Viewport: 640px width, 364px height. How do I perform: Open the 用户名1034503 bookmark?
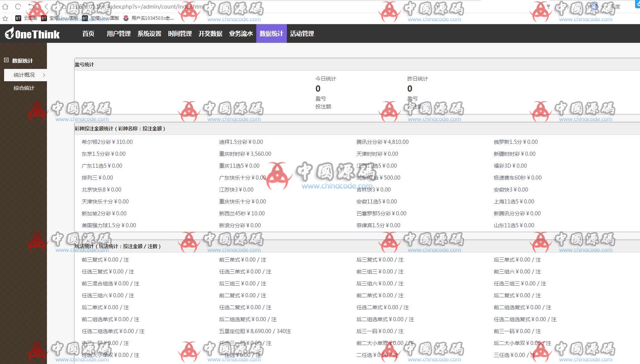[149, 18]
